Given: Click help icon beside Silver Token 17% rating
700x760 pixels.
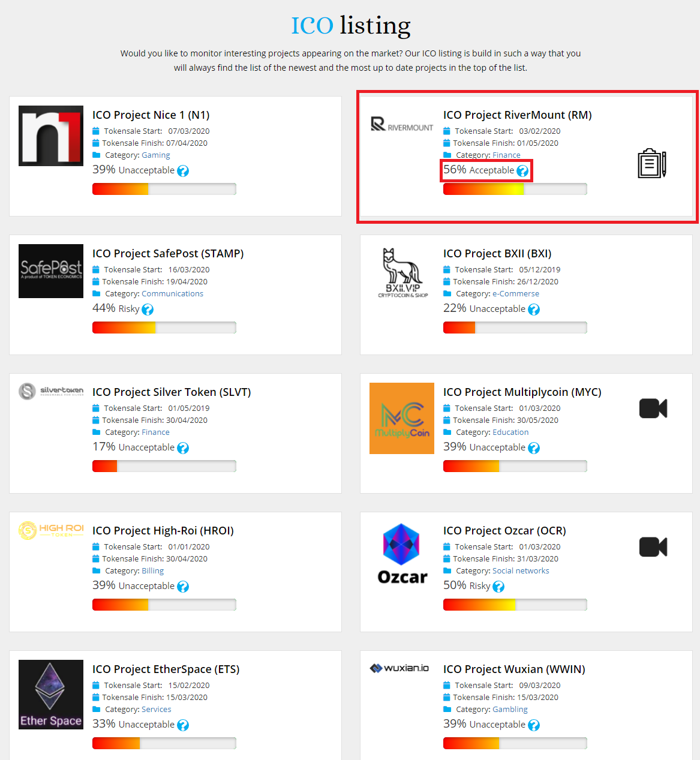Looking at the screenshot, I should click(x=183, y=448).
